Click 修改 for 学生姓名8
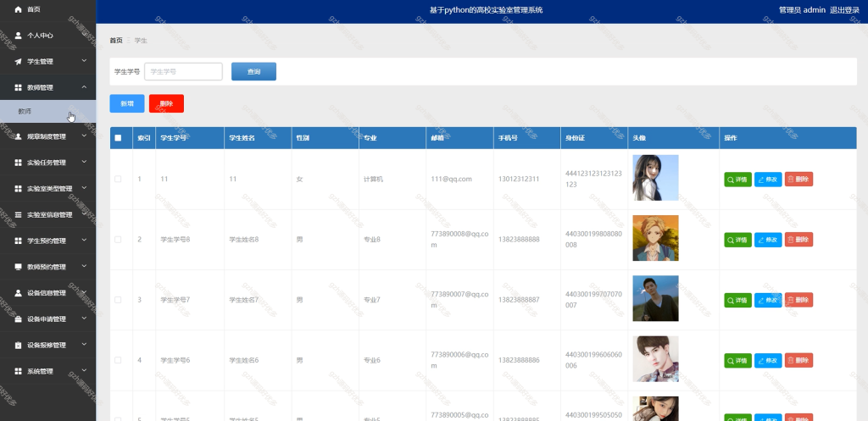The height and width of the screenshot is (421, 868). (x=768, y=240)
